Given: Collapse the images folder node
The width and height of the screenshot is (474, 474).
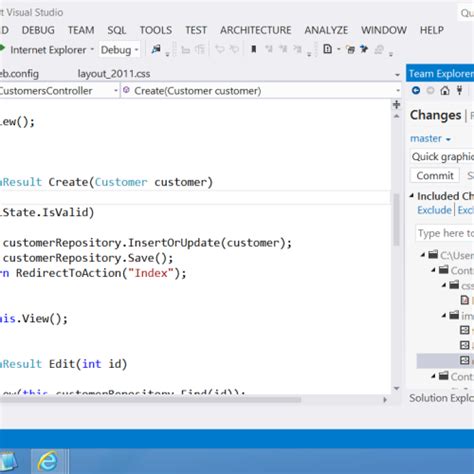Looking at the screenshot, I should [444, 315].
